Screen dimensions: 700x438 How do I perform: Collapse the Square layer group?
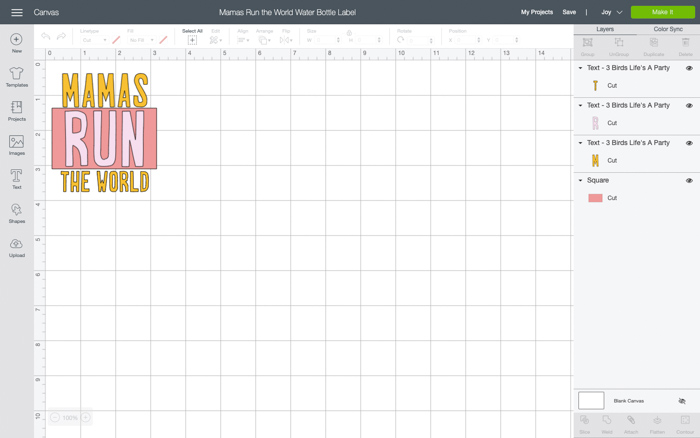(580, 180)
